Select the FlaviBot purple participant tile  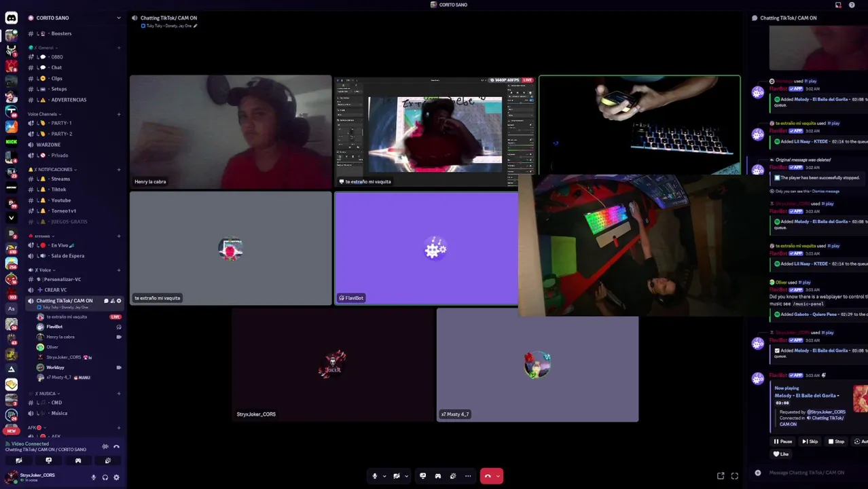427,248
